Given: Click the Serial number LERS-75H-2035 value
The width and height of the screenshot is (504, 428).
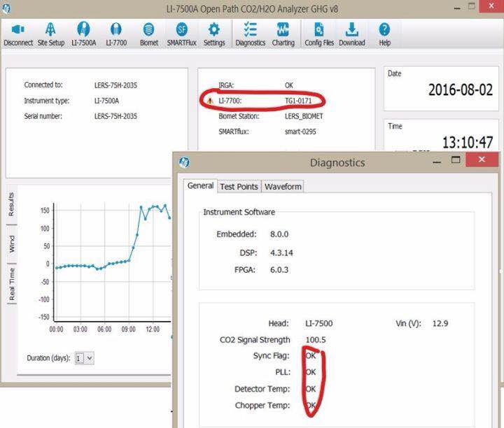Looking at the screenshot, I should [x=115, y=116].
